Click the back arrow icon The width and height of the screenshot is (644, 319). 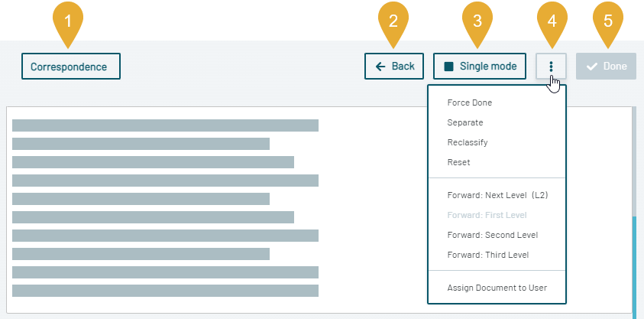click(x=380, y=67)
